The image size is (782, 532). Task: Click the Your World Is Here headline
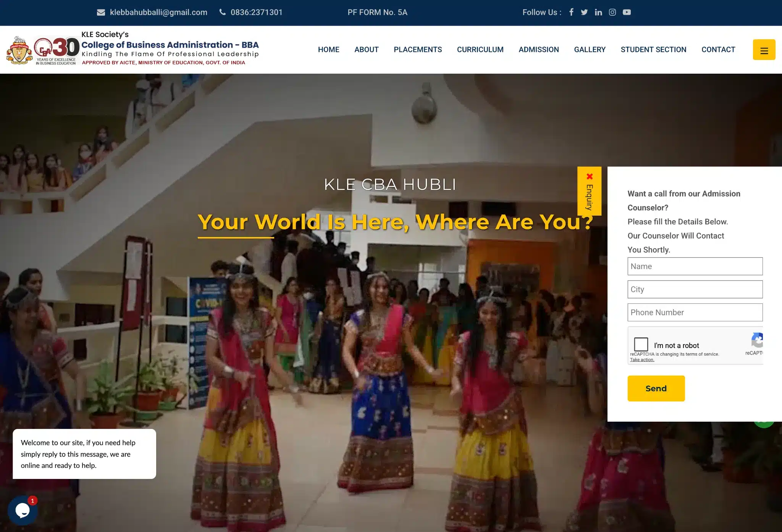[x=395, y=222]
